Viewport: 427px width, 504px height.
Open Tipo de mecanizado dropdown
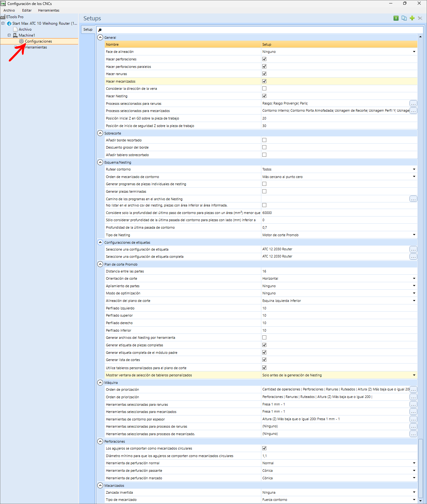(414, 500)
